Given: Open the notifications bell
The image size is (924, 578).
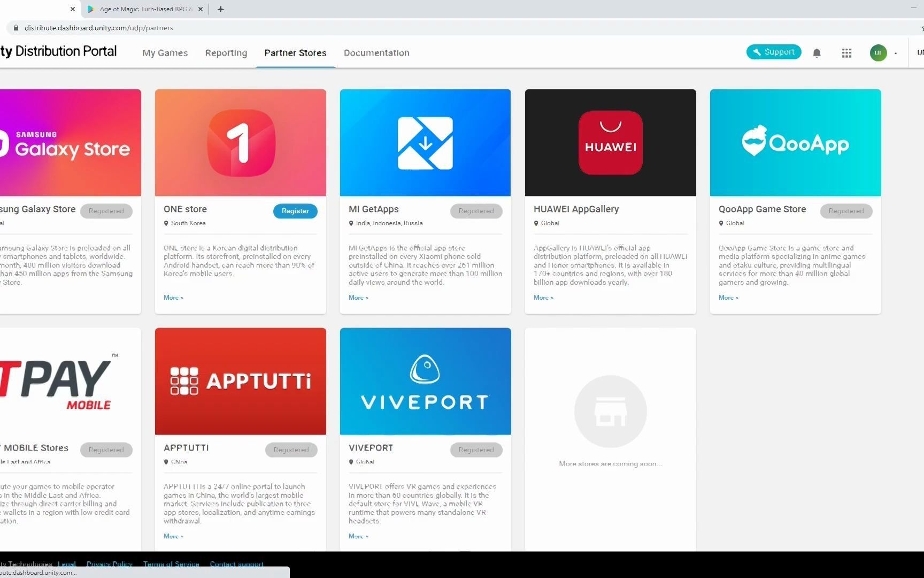Looking at the screenshot, I should [x=817, y=52].
